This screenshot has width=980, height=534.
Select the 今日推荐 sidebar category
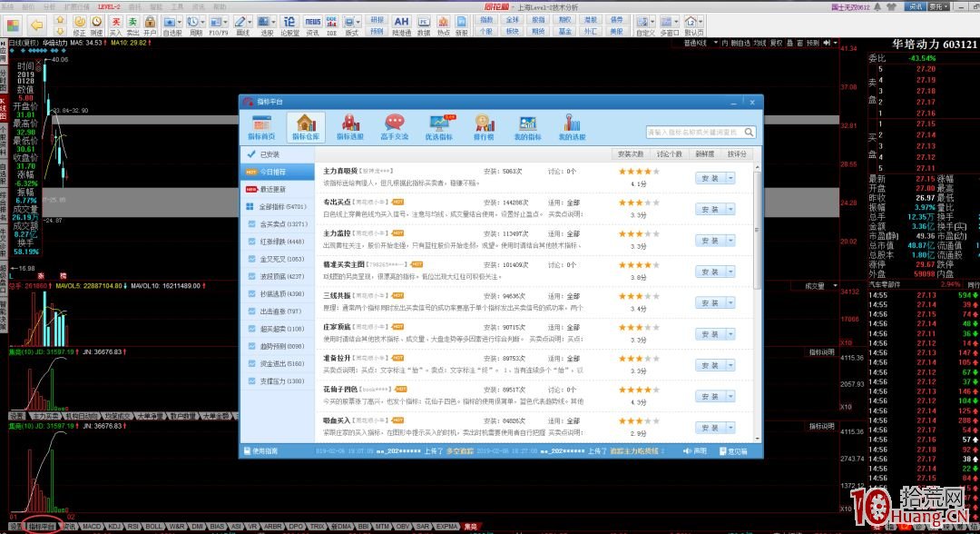coord(278,172)
